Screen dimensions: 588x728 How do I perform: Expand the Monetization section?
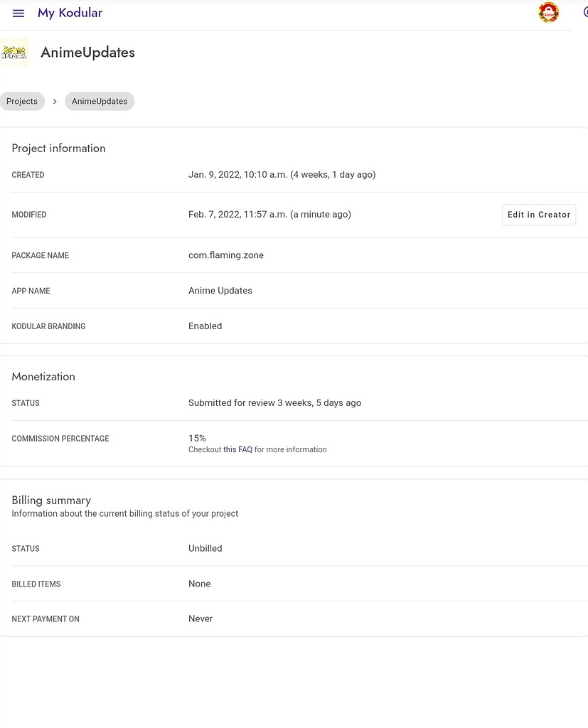43,376
